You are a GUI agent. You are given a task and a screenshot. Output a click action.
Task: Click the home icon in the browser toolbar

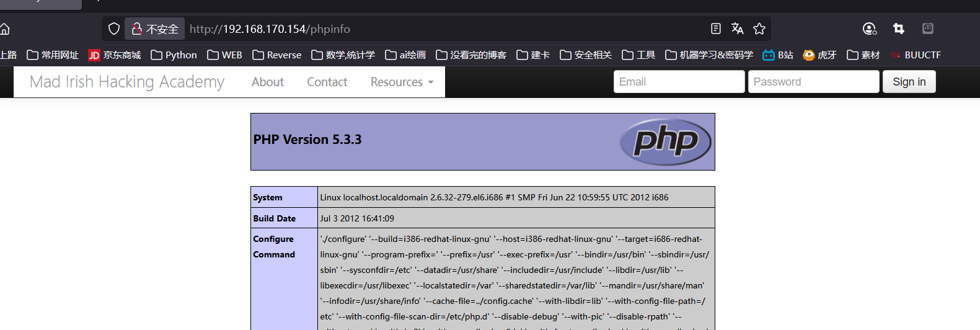pos(4,29)
